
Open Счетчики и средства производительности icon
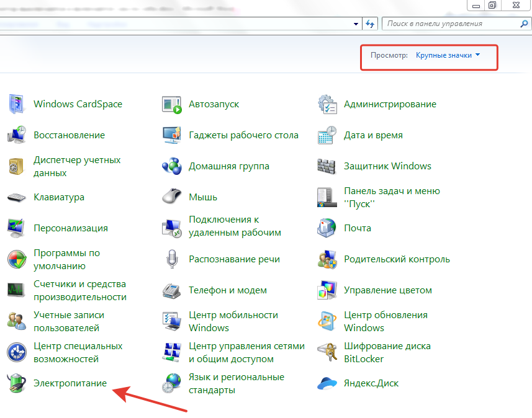tap(16, 290)
